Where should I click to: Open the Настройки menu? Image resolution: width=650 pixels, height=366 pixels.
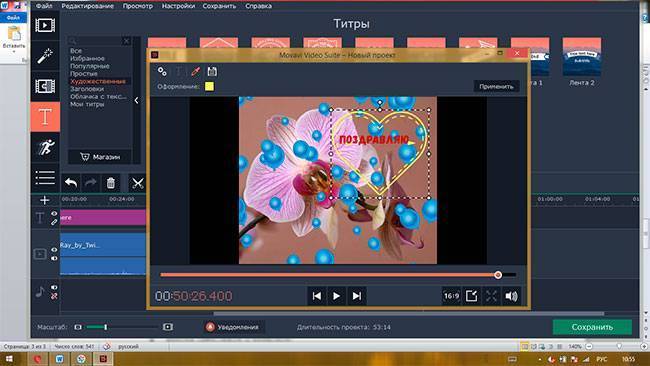point(178,6)
